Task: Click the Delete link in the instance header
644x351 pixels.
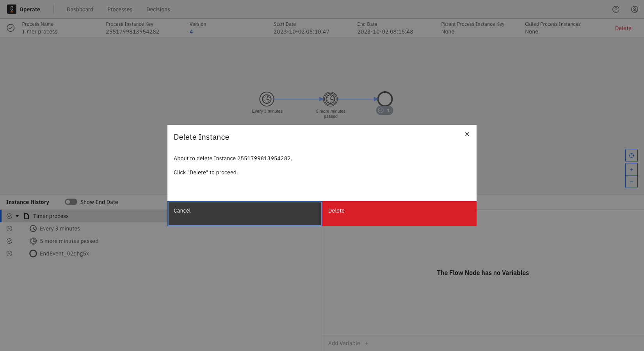Action: click(623, 28)
